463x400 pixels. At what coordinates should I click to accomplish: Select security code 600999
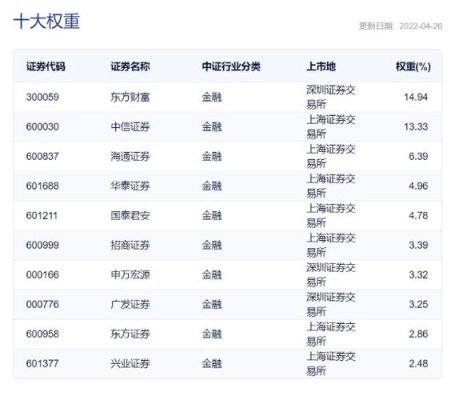(x=42, y=245)
